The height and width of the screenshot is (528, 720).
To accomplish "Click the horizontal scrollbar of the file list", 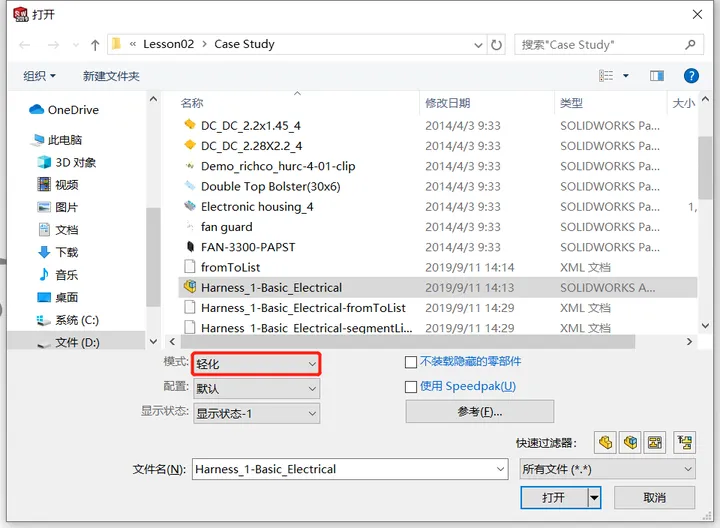I will coord(408,342).
